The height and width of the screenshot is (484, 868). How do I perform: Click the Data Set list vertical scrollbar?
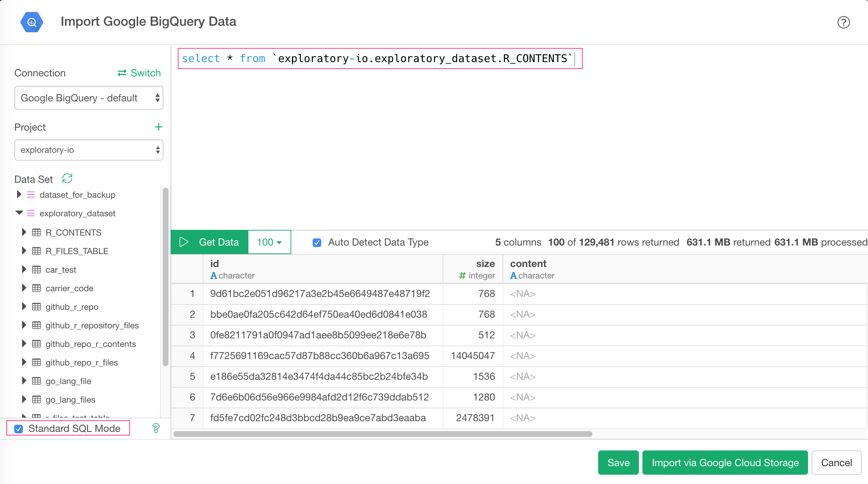tap(165, 277)
